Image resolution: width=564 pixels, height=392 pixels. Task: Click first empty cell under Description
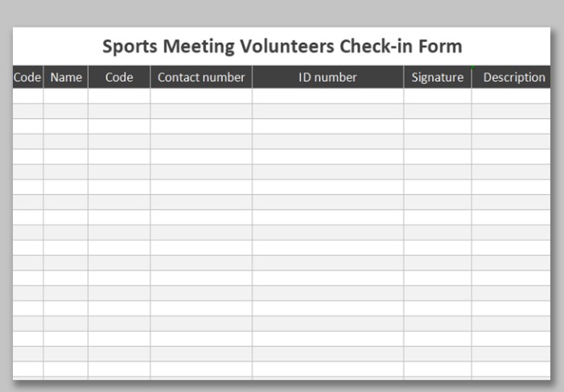[511, 96]
